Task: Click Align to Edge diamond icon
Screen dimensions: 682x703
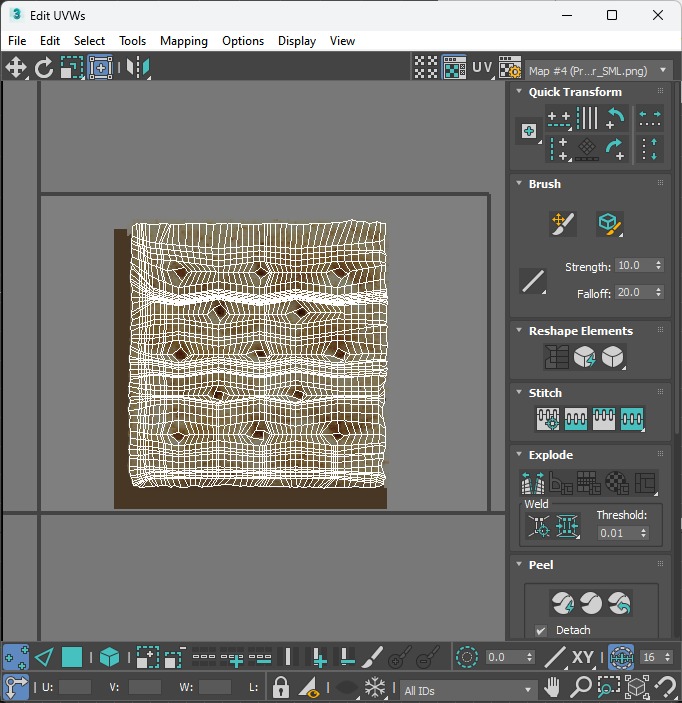Action: pyautogui.click(x=587, y=149)
